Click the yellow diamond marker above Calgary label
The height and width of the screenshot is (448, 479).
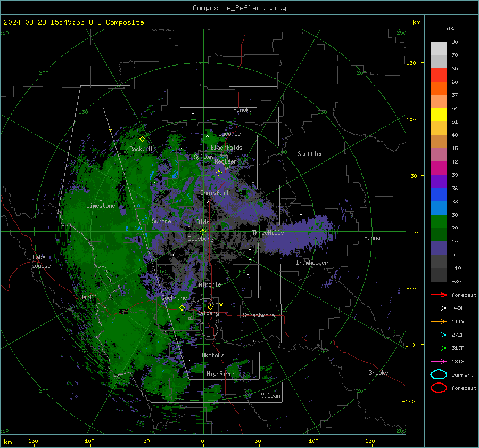pyautogui.click(x=210, y=307)
